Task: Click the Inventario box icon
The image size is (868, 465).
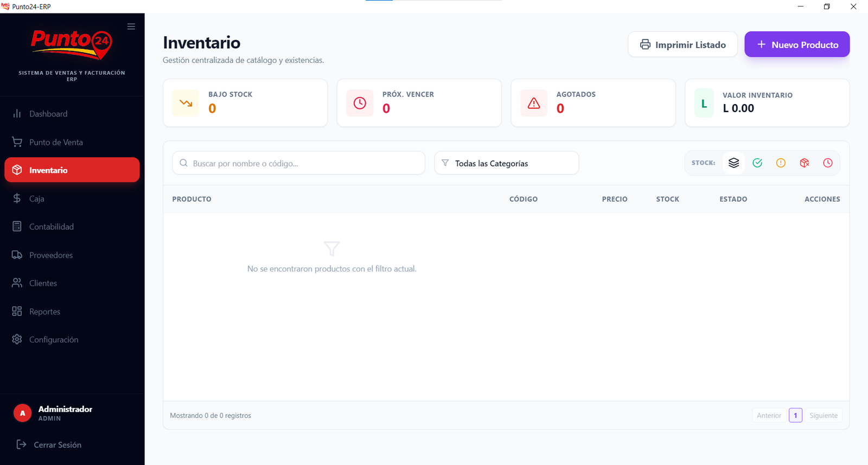Action: coord(17,170)
